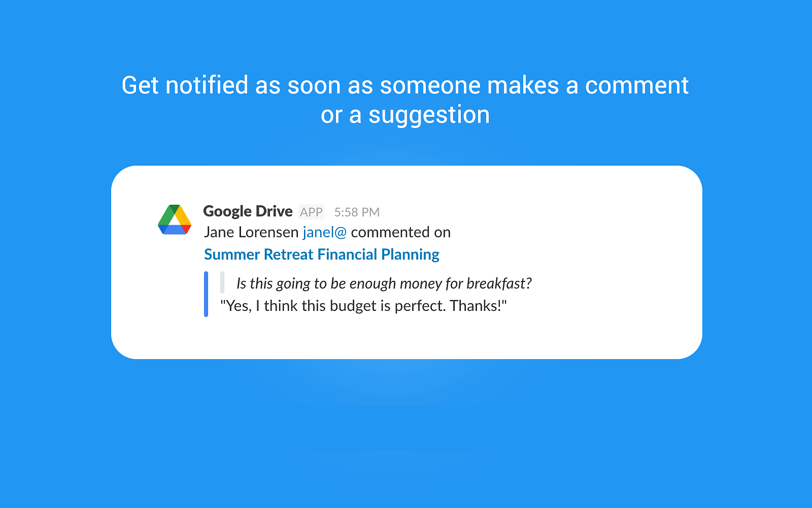Click the blue vertical attachment bar
812x508 pixels.
pos(206,294)
